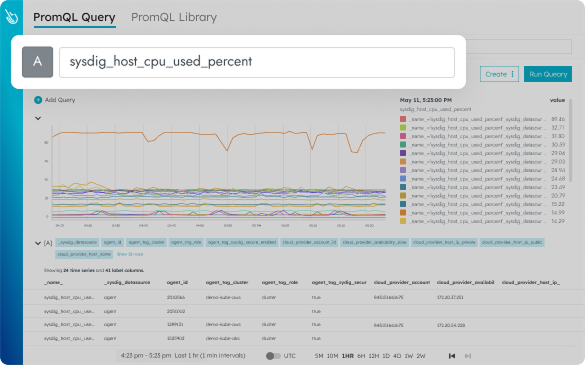The width and height of the screenshot is (585, 365).
Task: Open the 4:23 pm - 5:23 pm time picker
Action: click(x=183, y=356)
